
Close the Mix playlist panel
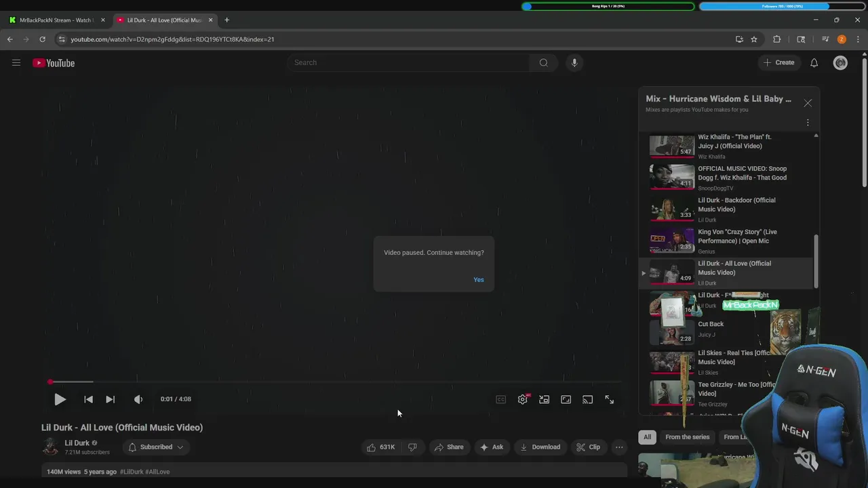pyautogui.click(x=808, y=103)
